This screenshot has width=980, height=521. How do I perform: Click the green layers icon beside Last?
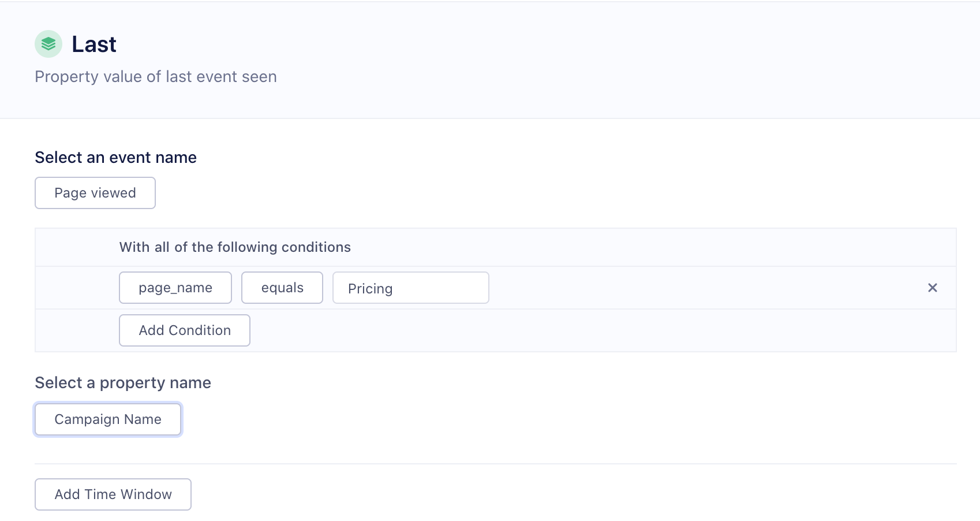click(48, 44)
